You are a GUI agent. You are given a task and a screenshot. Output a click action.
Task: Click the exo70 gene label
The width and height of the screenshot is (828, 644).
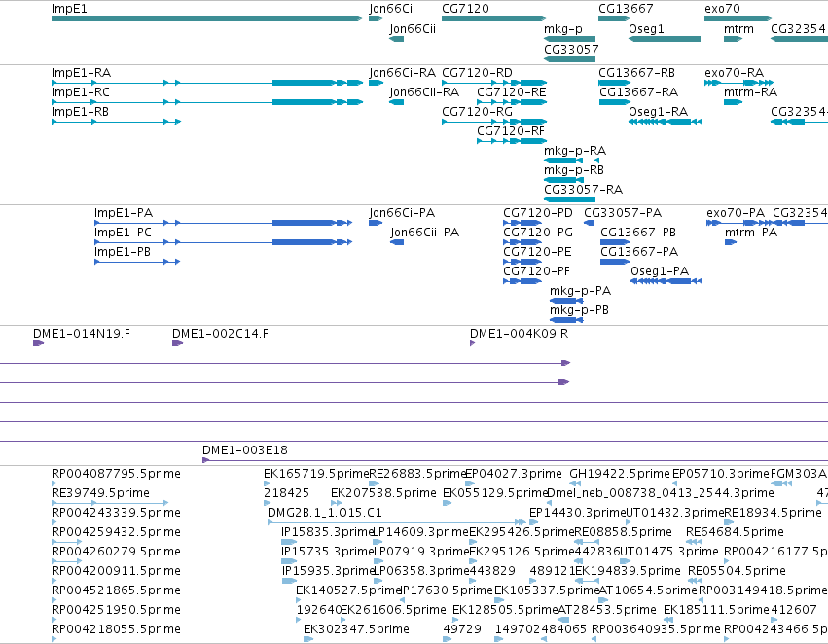722,9
